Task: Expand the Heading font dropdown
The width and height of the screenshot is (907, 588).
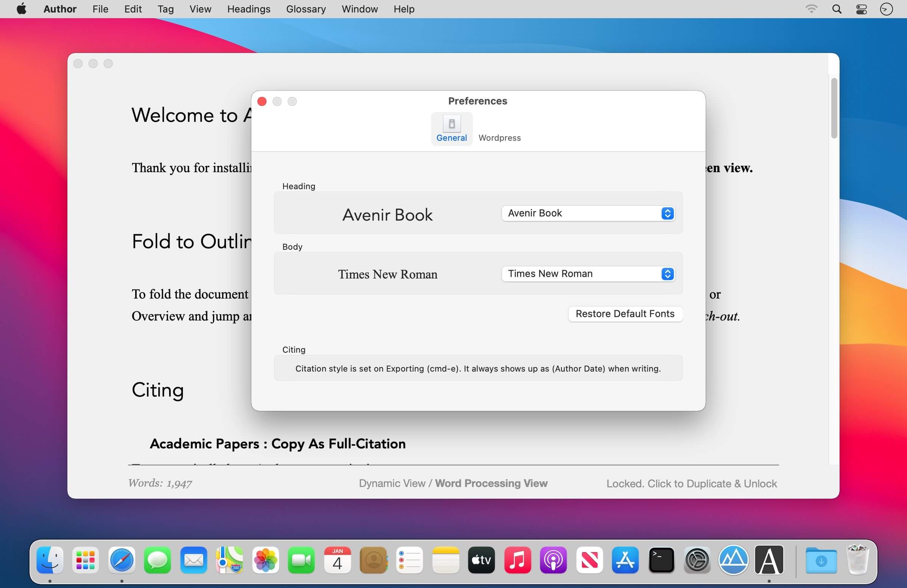Action: pos(588,213)
